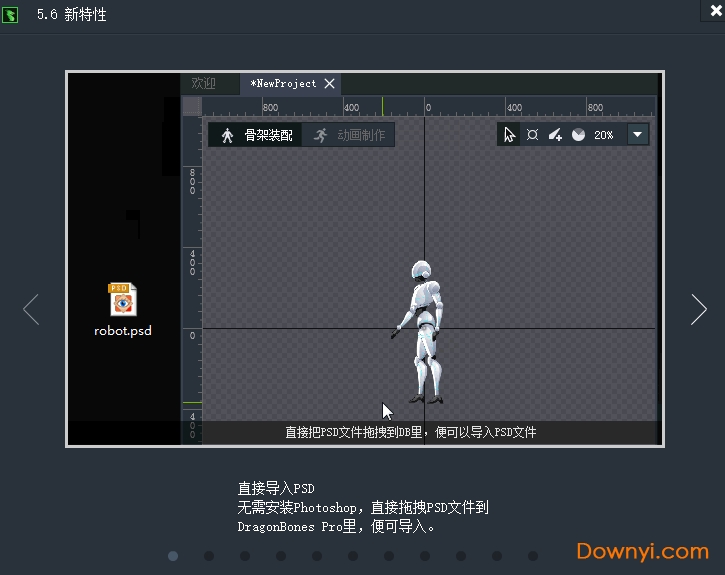Go to the next feature slide

point(699,309)
